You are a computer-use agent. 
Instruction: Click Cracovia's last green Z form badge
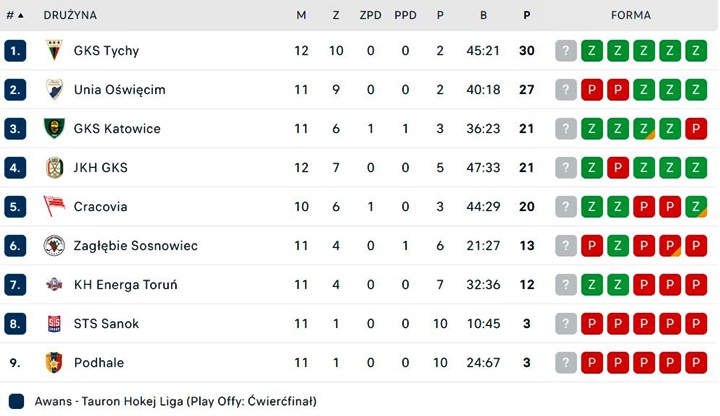point(696,207)
